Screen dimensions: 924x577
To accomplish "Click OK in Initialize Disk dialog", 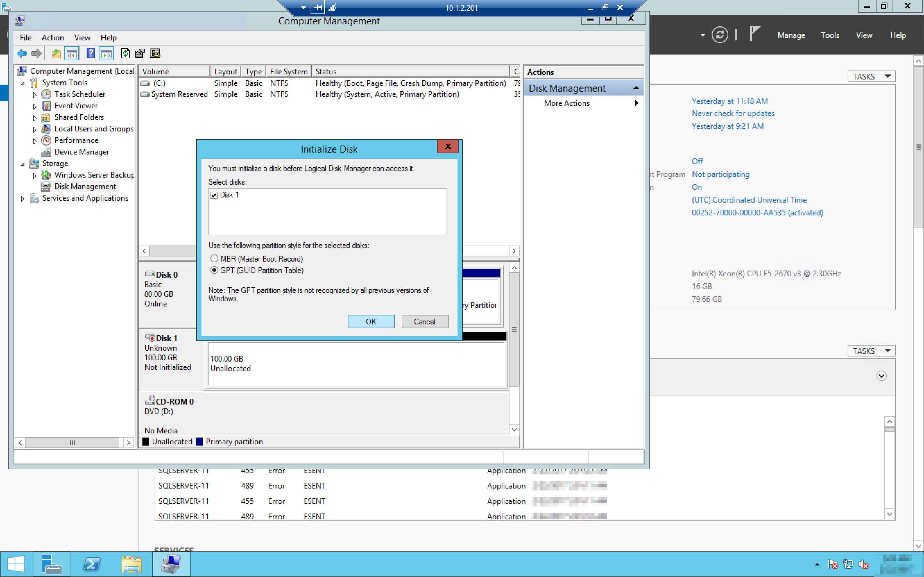I will coord(371,321).
